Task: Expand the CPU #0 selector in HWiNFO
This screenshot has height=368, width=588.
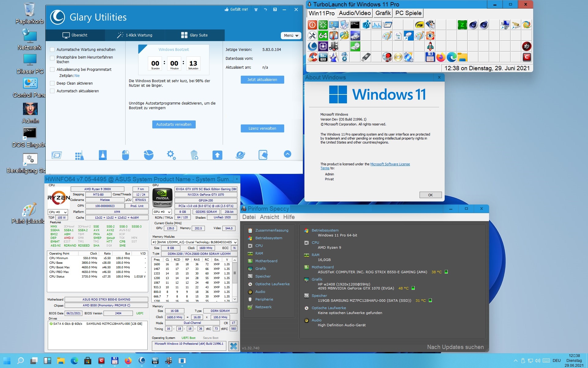Action: tap(58, 212)
